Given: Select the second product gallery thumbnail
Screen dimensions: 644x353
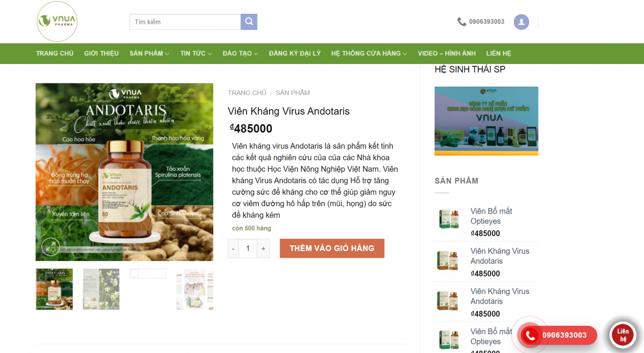Looking at the screenshot, I should tap(101, 289).
